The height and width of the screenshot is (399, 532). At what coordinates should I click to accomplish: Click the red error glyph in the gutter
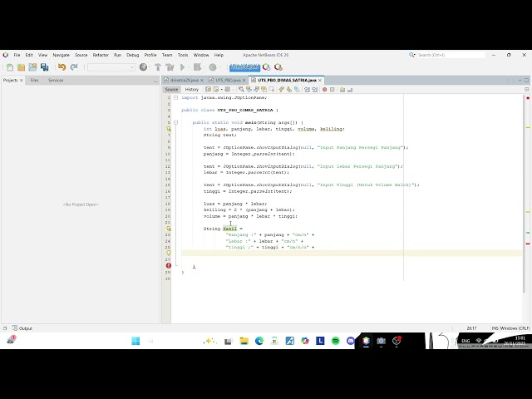(x=168, y=266)
